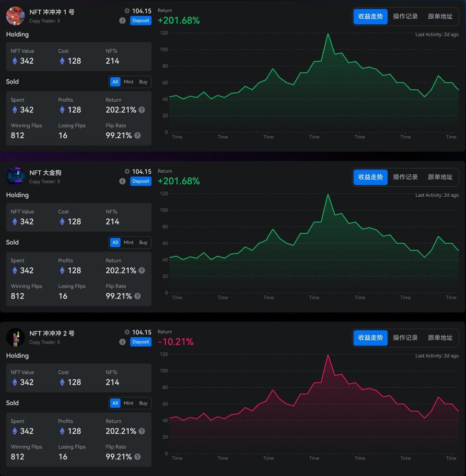466x476 pixels.
Task: Click the NFT 大金狗 trader avatar
Action: pos(15,176)
